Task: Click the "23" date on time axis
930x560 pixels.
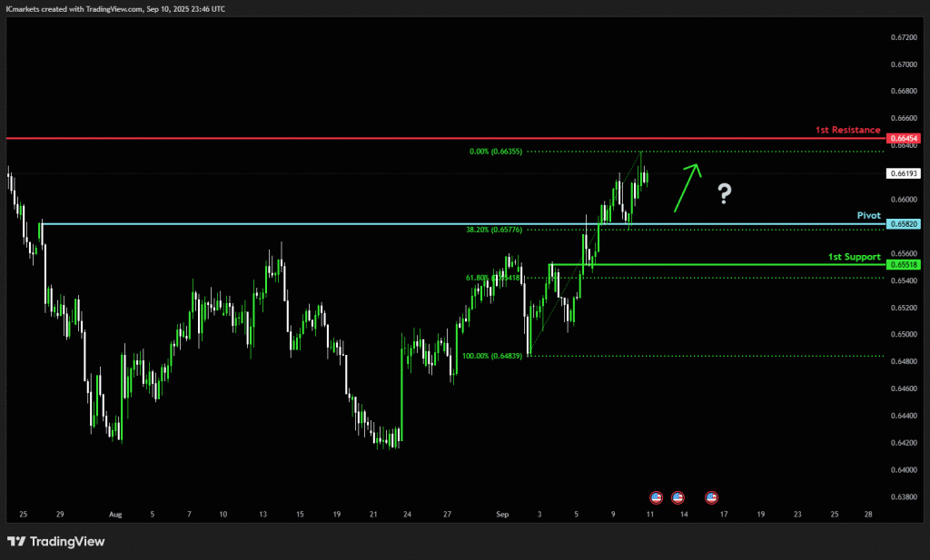Action: click(797, 515)
